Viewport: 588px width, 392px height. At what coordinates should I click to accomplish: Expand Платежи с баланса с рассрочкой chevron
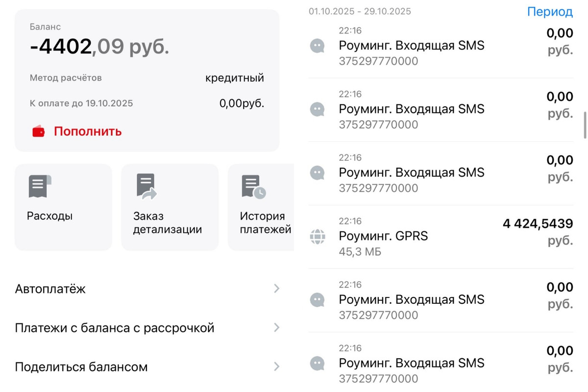coord(276,328)
